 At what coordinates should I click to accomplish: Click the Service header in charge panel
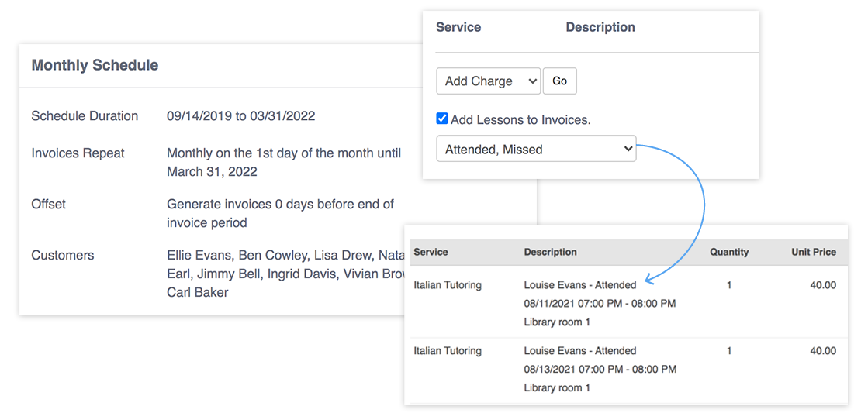[458, 27]
